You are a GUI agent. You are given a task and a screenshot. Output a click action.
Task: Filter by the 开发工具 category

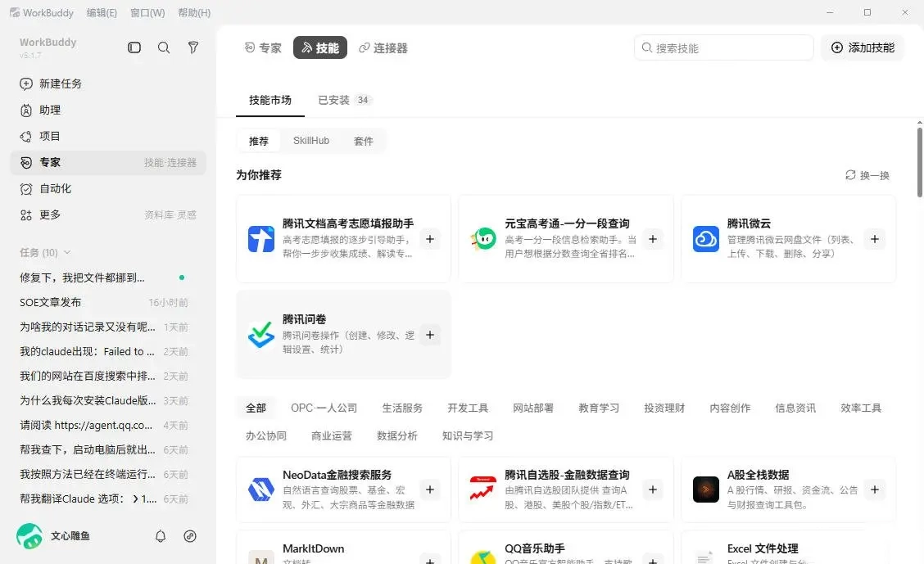click(x=468, y=408)
